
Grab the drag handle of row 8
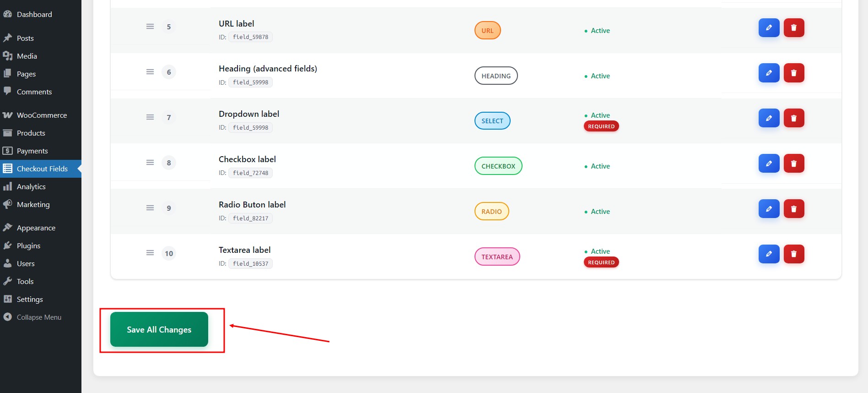tap(150, 163)
